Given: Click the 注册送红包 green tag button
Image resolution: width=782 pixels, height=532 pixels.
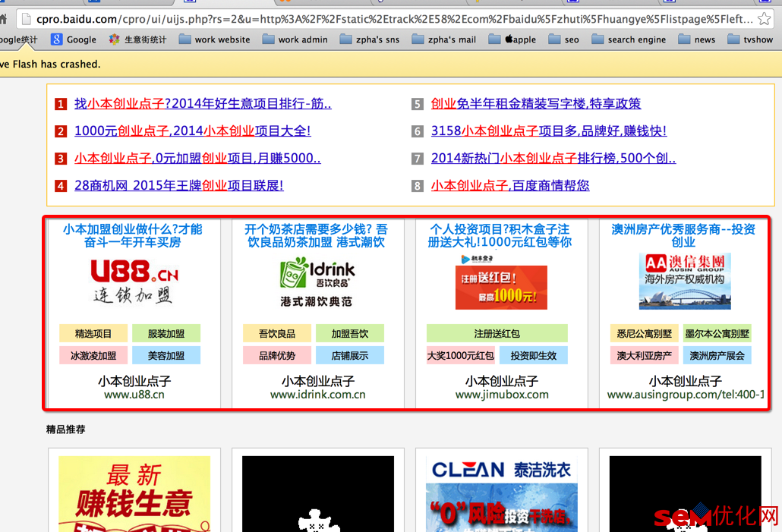Looking at the screenshot, I should coord(497,334).
